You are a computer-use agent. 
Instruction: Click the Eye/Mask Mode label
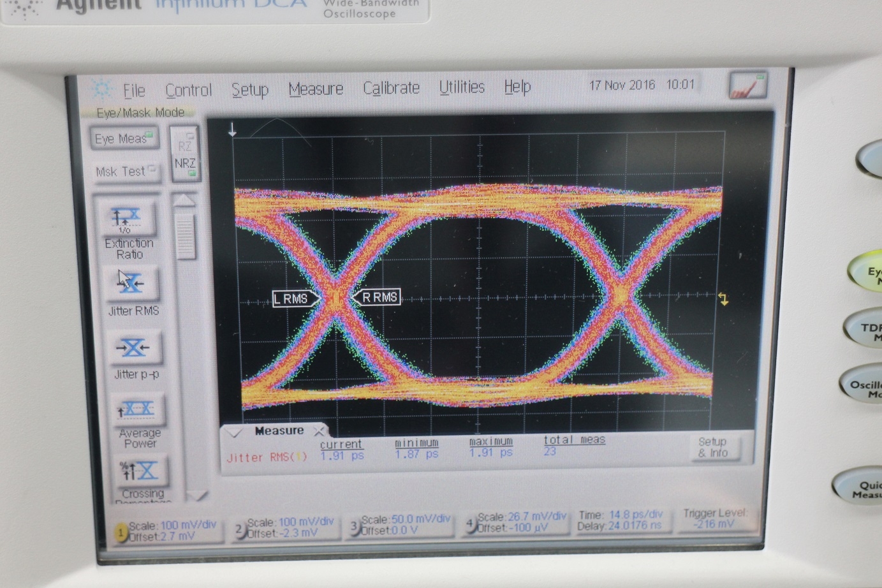140,113
